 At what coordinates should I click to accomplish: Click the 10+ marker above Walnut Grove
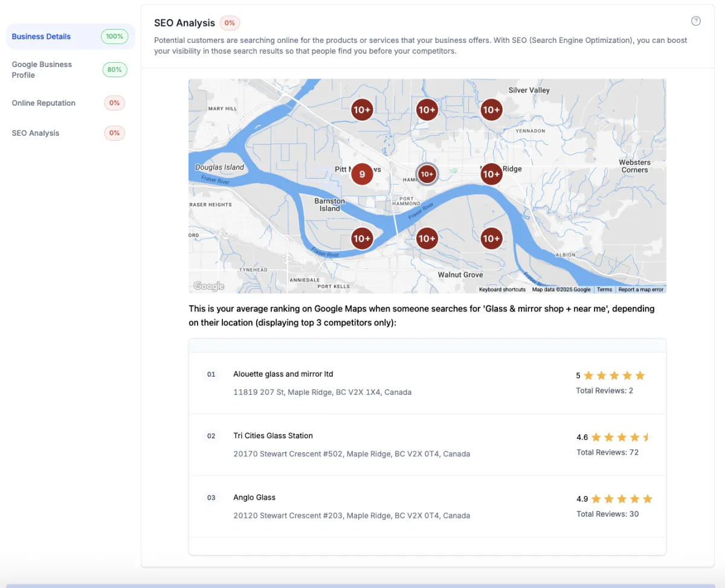pos(427,238)
